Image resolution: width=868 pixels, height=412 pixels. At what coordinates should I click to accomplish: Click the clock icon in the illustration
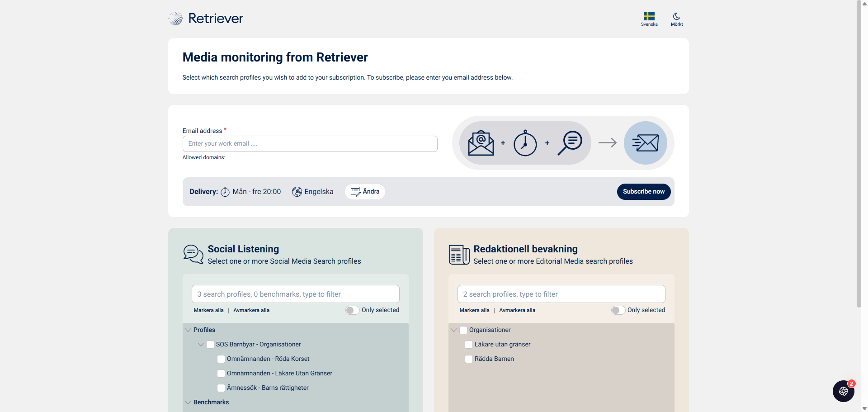pyautogui.click(x=525, y=143)
